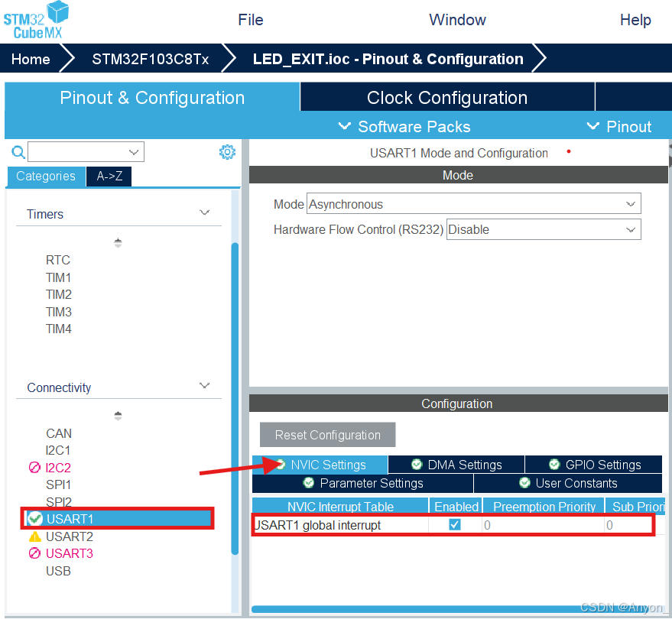
Task: Select SPI2 peripheral
Action: 59,501
